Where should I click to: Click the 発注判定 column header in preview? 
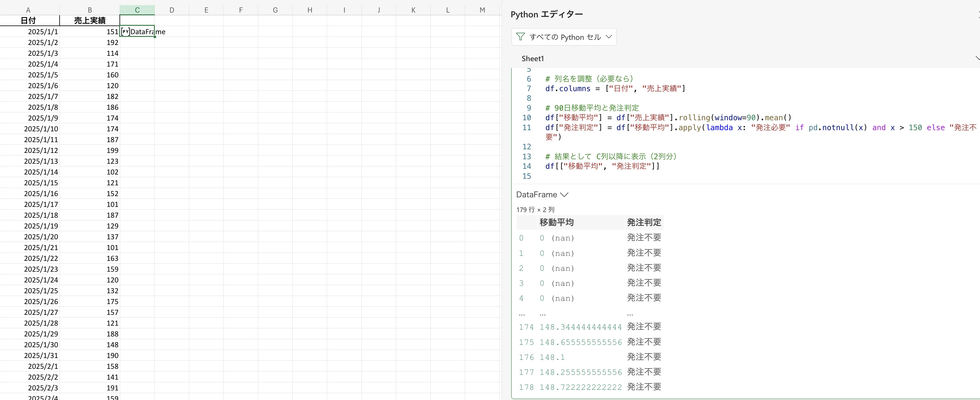tap(644, 222)
